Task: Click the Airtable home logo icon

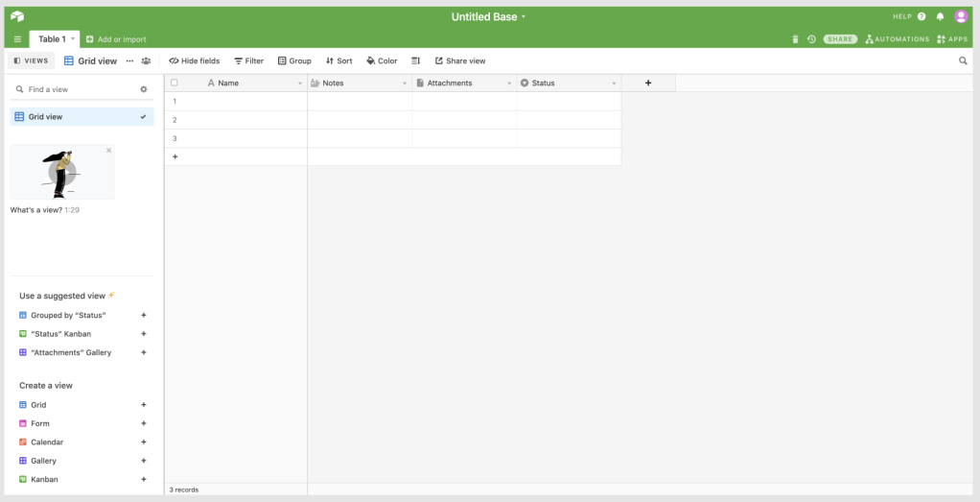Action: 17,17
